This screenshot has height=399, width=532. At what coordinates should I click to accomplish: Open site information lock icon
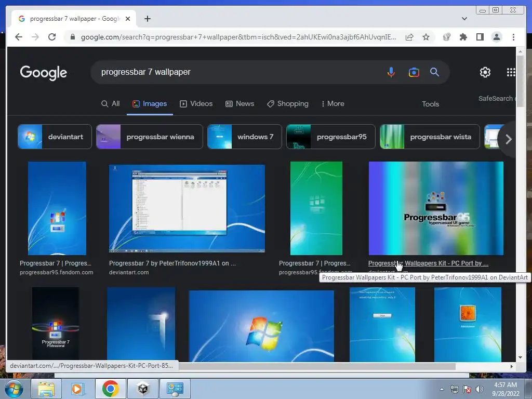[72, 37]
